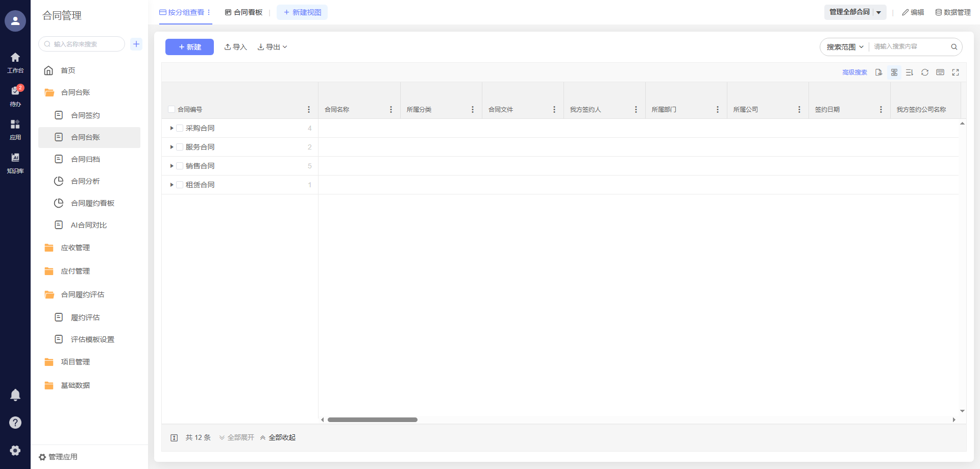The width and height of the screenshot is (980, 469).
Task: Open 合同签约 in the sidebar menu
Action: (x=85, y=115)
